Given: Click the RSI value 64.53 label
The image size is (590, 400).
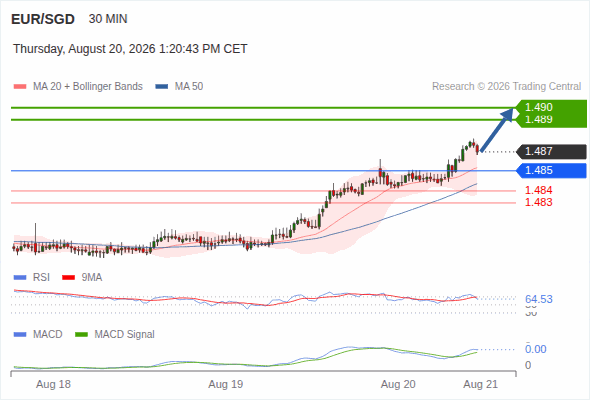Looking at the screenshot, I should pos(538,299).
